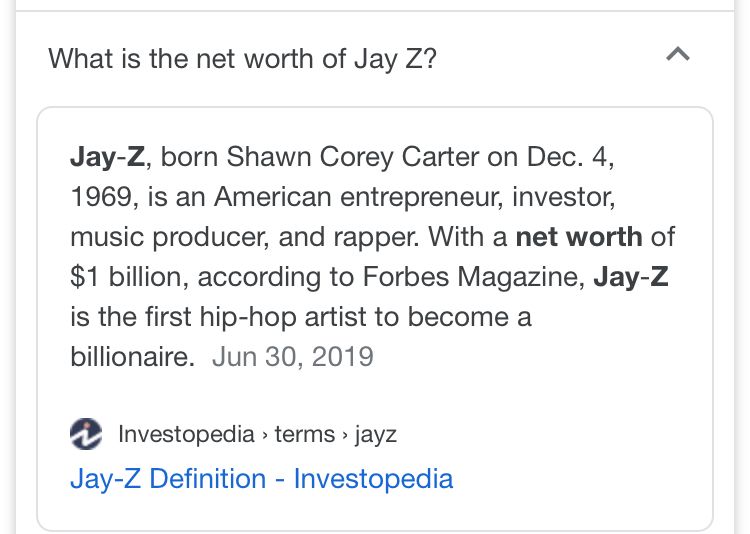Click the 'Jun 30, 2019' date
750x534 pixels.
pyautogui.click(x=293, y=357)
